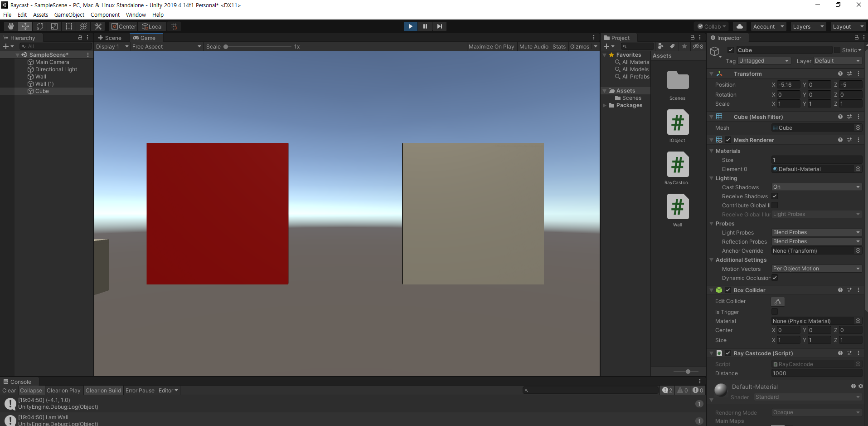Select the Move tool
This screenshot has height=426, width=868.
[25, 26]
